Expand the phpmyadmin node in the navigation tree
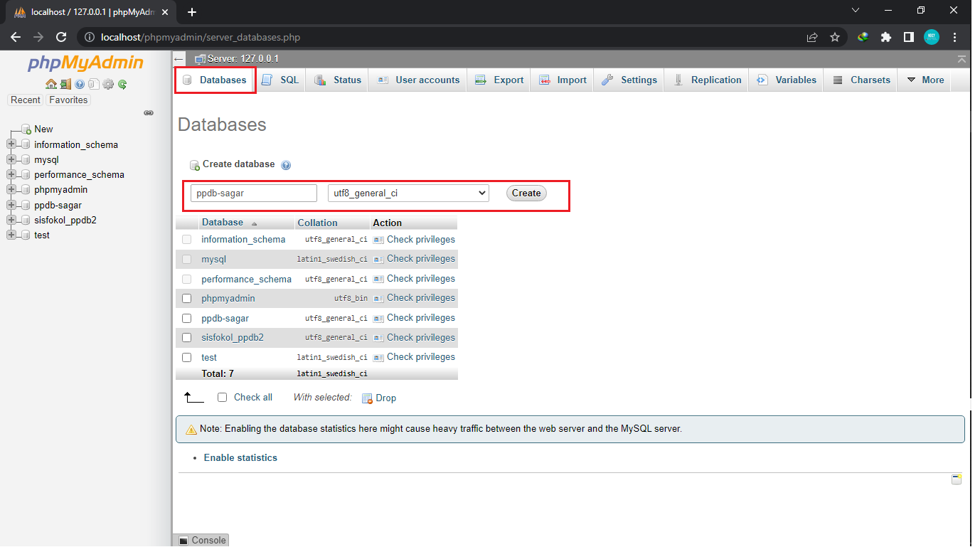980x552 pixels. [11, 190]
